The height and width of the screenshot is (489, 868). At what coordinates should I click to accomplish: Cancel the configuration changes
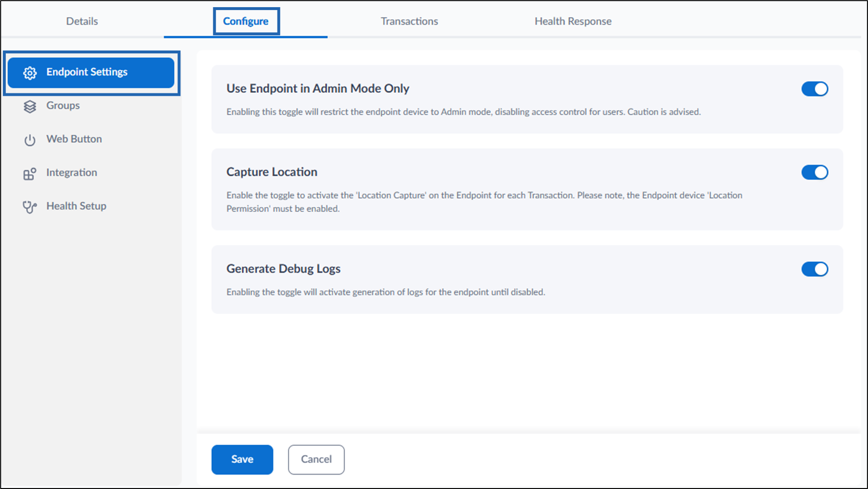[316, 459]
